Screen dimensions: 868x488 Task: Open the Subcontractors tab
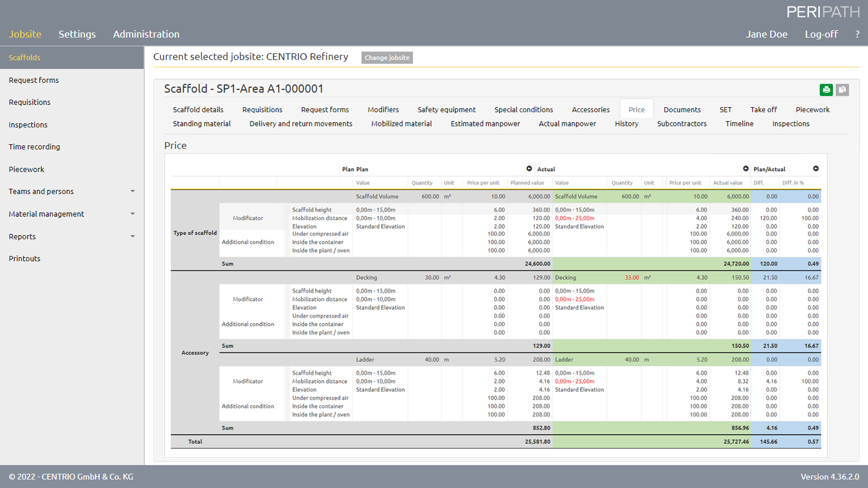(682, 124)
